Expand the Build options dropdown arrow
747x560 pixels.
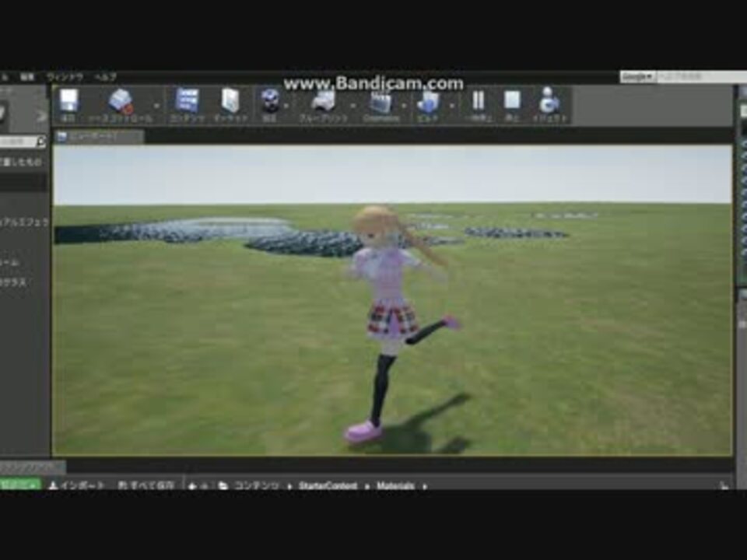click(451, 105)
